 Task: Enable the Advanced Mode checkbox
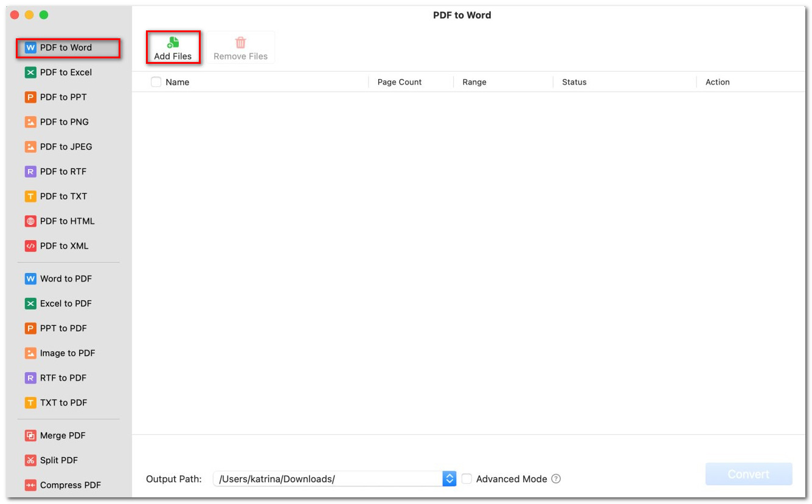click(x=467, y=479)
